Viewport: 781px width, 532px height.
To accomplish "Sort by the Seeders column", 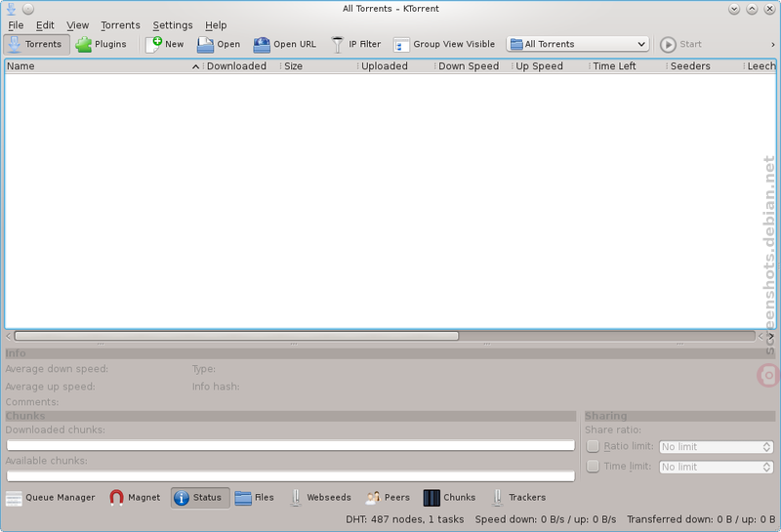I will [705, 66].
